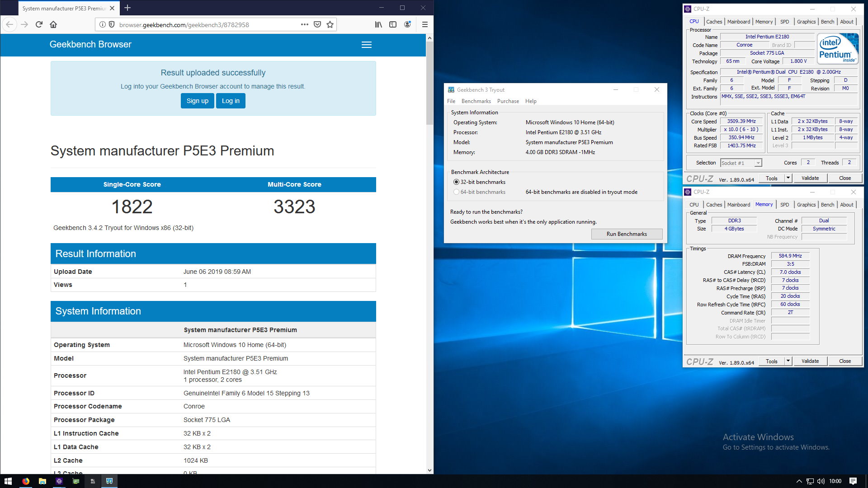Switch to Caches tab in upper CPU-Z window
Image resolution: width=868 pixels, height=488 pixels.
(x=714, y=22)
